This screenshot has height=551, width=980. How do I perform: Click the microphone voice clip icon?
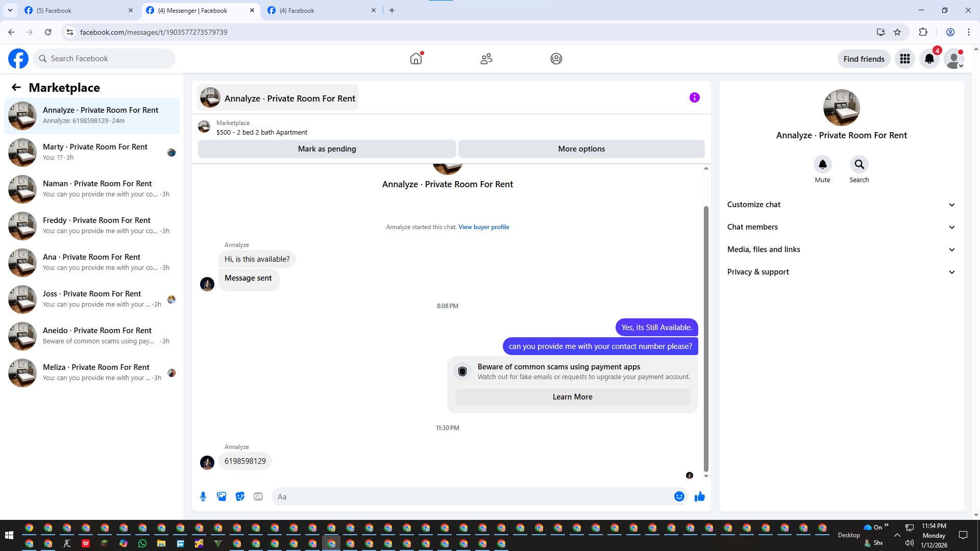(x=203, y=496)
